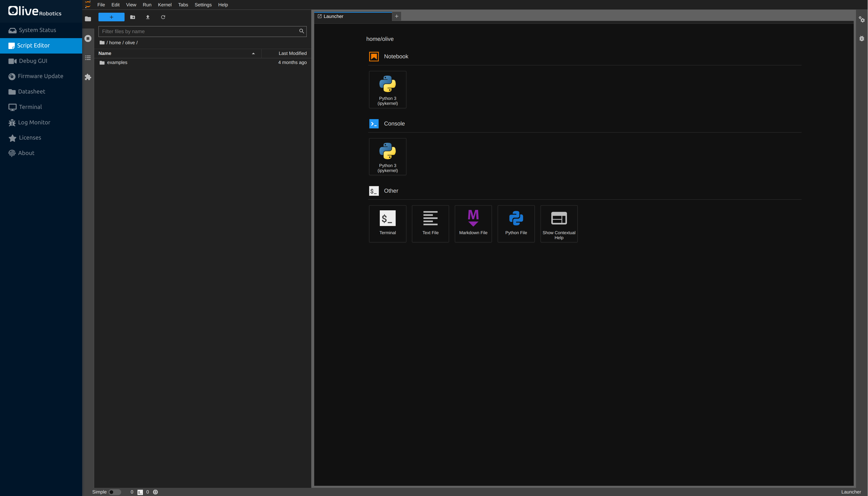Open Log Monitor

click(x=41, y=123)
